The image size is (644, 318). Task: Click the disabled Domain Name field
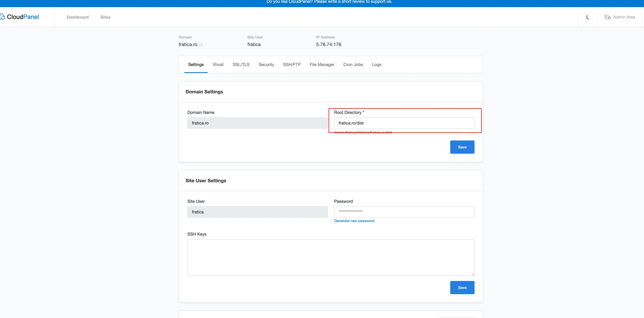257,123
